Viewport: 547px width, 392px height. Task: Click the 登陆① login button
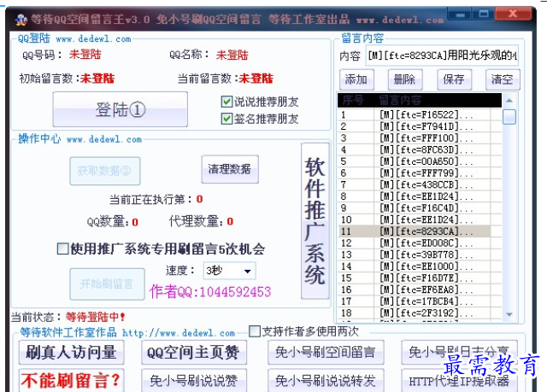point(120,109)
